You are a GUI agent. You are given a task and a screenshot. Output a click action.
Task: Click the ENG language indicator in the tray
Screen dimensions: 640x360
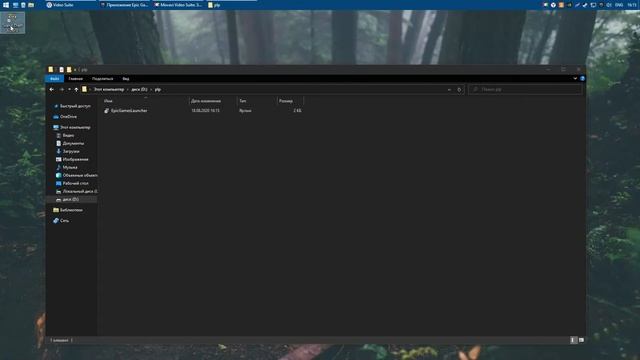[x=619, y=5]
